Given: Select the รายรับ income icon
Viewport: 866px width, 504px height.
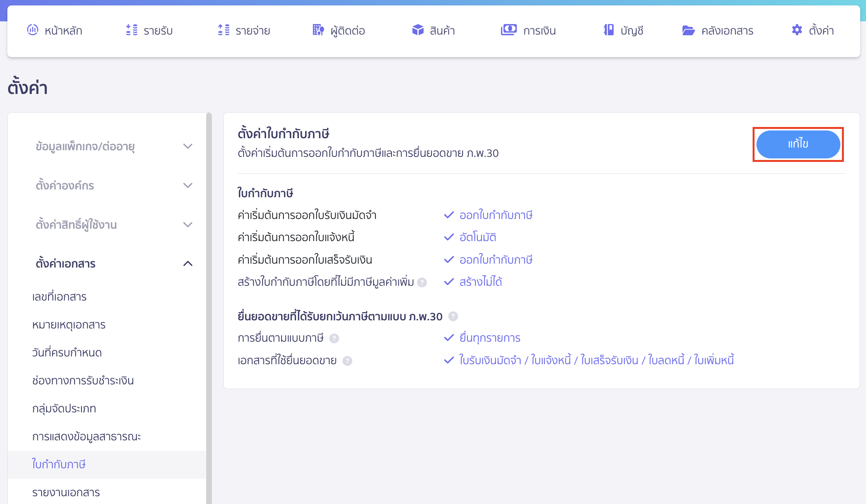Looking at the screenshot, I should (x=132, y=30).
